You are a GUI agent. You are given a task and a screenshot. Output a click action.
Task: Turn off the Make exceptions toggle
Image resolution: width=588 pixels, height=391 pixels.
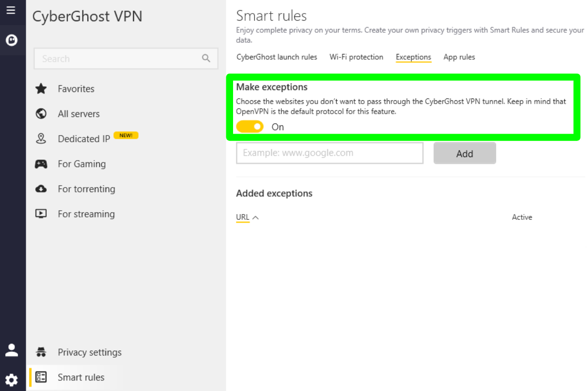249,127
